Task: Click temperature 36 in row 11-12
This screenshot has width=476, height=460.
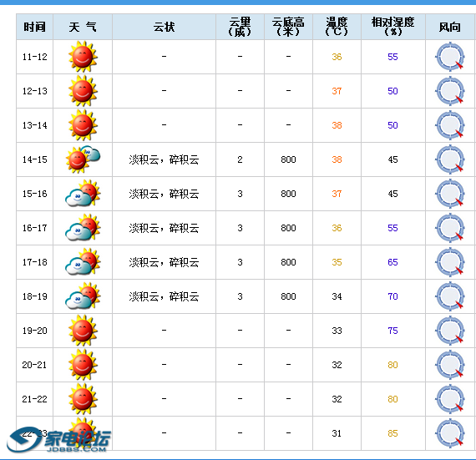Action: 337,57
